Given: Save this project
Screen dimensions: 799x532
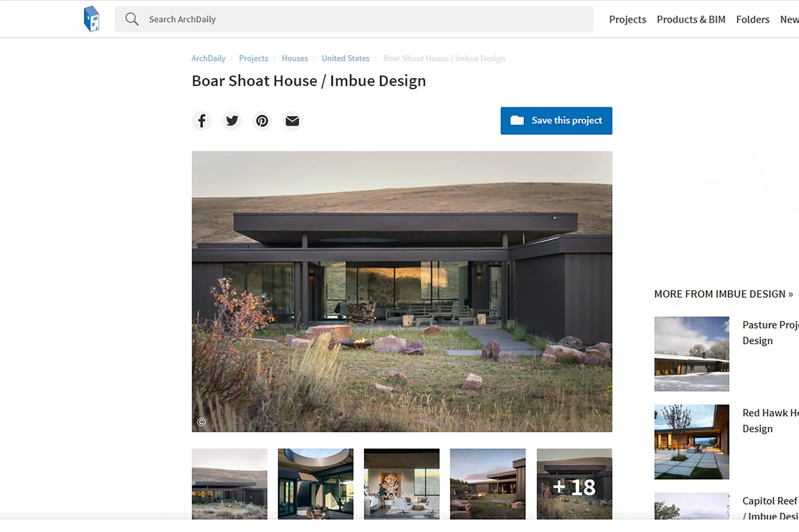Looking at the screenshot, I should [556, 121].
